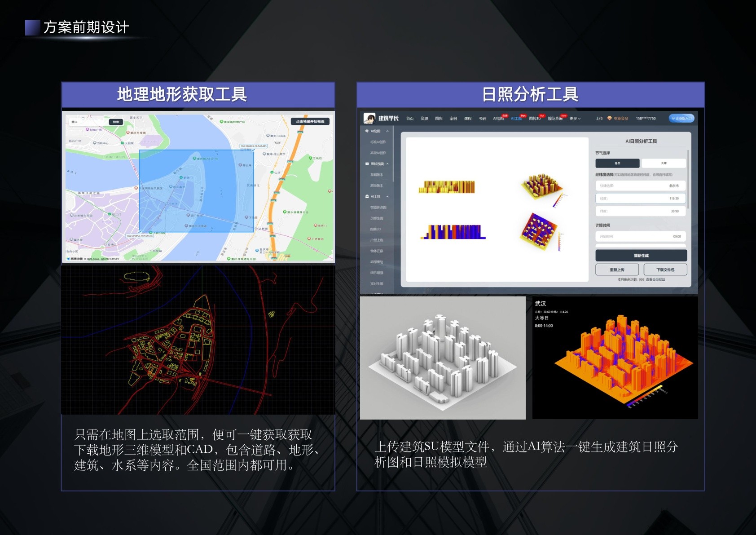Click the 建筑学长 avatar logo
The width and height of the screenshot is (756, 535).
369,118
